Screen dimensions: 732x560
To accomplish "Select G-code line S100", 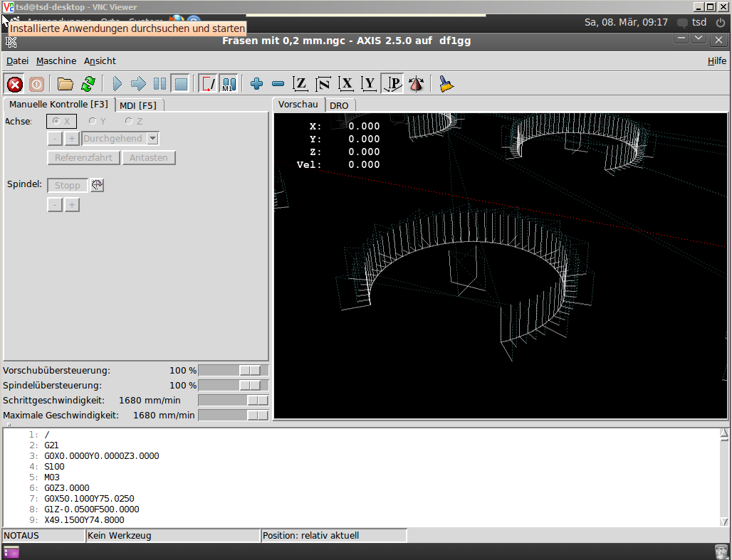I will click(x=55, y=467).
